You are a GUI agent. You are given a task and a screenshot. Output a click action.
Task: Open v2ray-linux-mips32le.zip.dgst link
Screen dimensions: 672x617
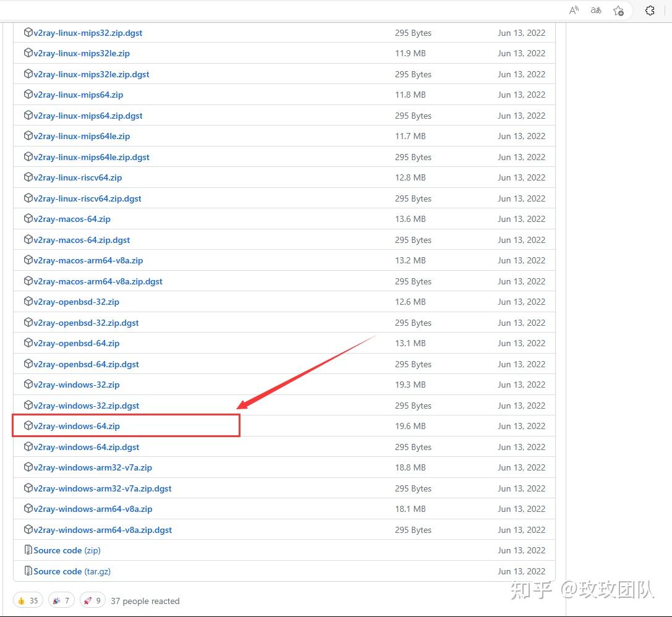pyautogui.click(x=91, y=75)
